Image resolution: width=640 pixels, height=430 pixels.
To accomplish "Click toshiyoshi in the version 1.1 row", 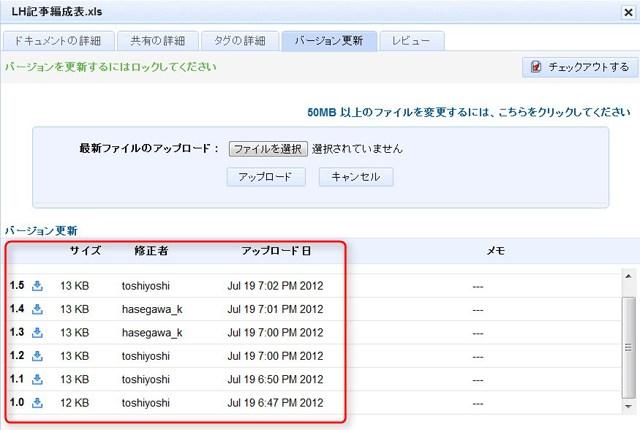I will (146, 380).
